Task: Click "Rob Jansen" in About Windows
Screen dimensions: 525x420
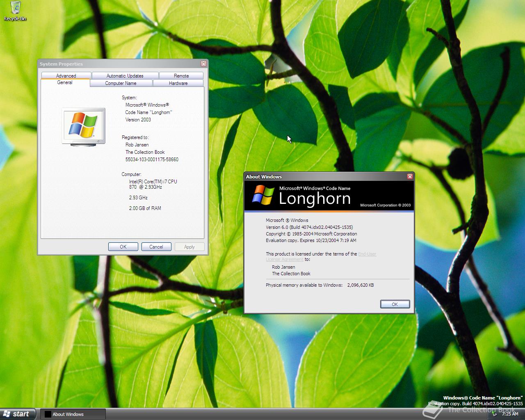Action: (283, 267)
